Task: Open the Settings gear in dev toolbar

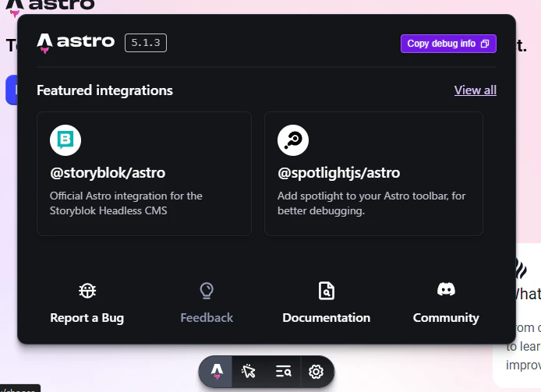Action: (316, 372)
